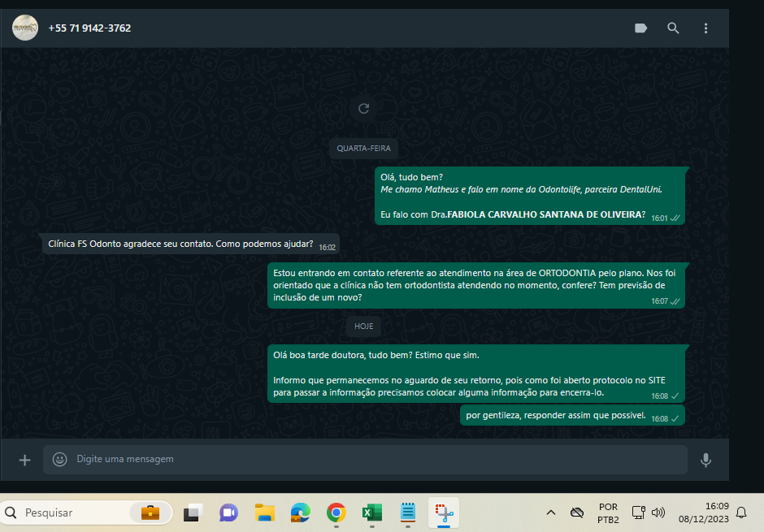The height and width of the screenshot is (532, 764).
Task: Click the double check mark on the 16:07 message
Action: click(675, 301)
